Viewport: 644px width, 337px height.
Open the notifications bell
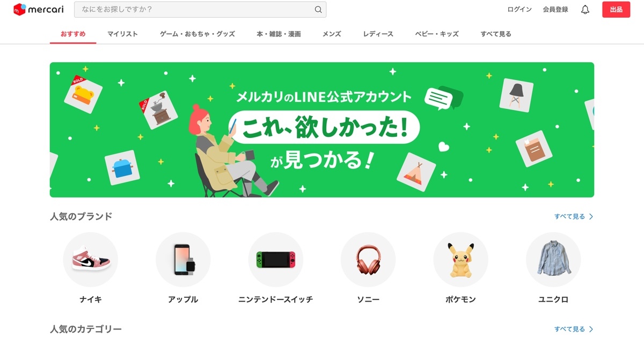point(585,10)
